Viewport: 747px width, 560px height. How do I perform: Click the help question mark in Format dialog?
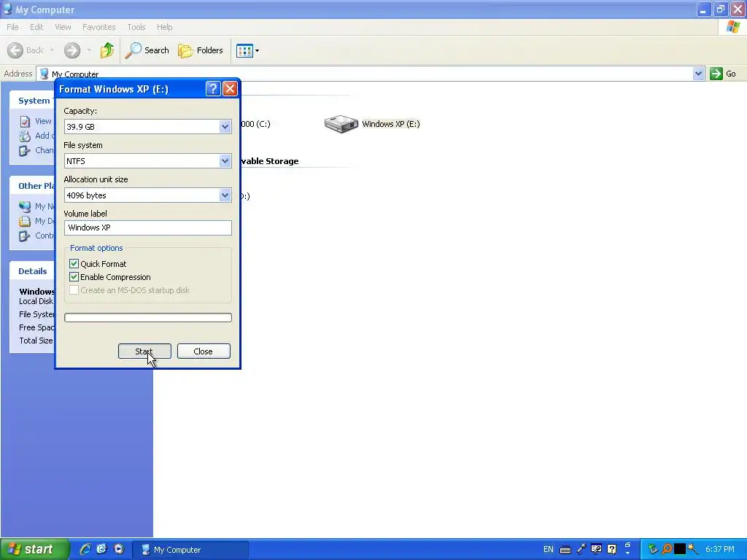[x=213, y=88]
